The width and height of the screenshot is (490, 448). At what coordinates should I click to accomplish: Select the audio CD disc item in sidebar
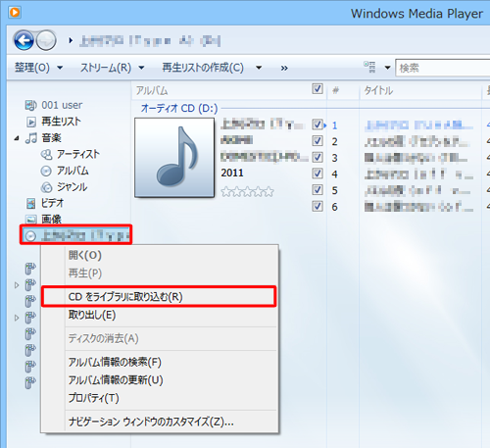click(75, 235)
